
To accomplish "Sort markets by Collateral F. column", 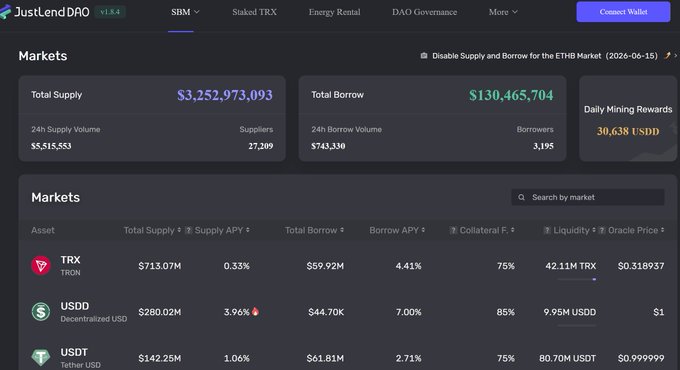I will pos(487,230).
